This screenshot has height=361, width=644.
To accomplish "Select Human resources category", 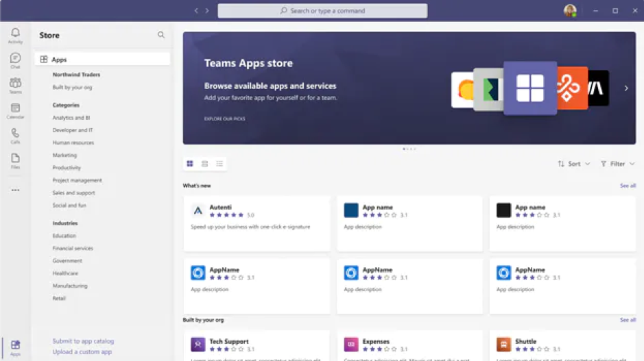I will click(x=73, y=142).
